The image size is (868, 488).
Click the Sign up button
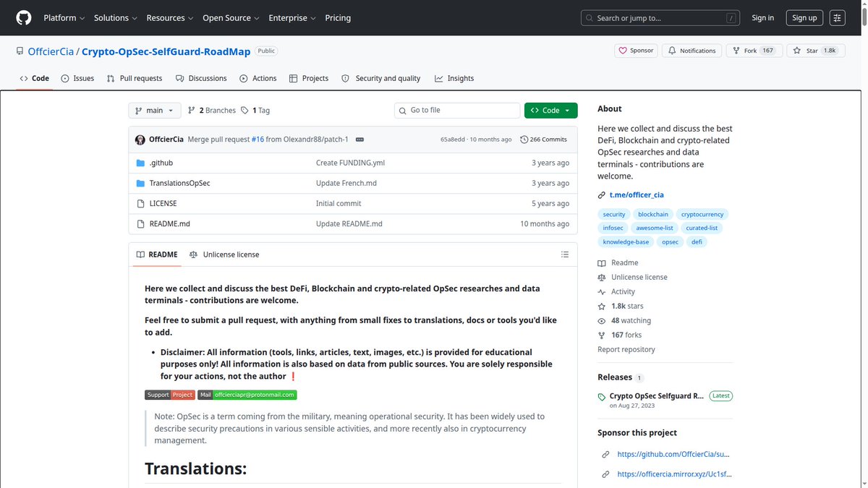804,18
